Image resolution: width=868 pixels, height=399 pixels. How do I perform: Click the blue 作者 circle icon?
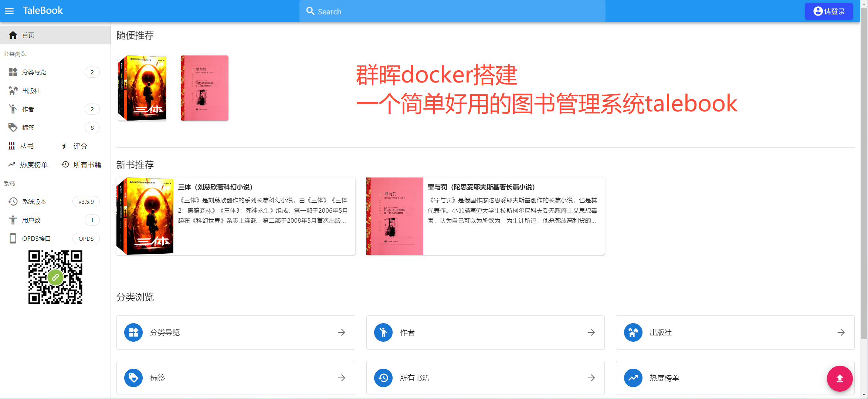[383, 332]
